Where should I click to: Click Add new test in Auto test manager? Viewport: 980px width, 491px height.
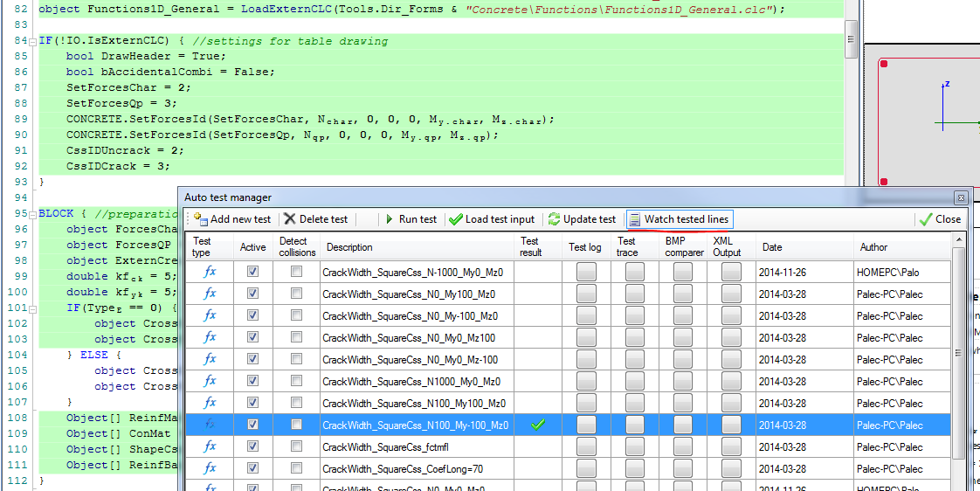coord(232,219)
